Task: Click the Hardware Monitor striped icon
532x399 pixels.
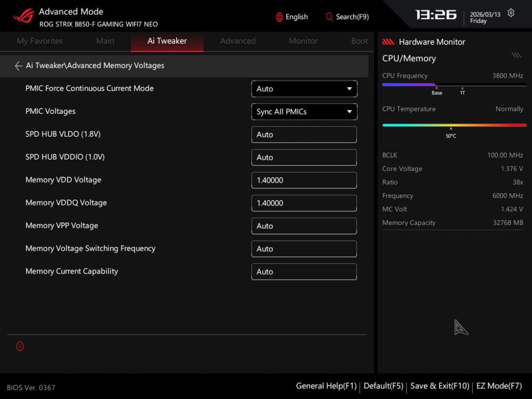Action: [388, 42]
